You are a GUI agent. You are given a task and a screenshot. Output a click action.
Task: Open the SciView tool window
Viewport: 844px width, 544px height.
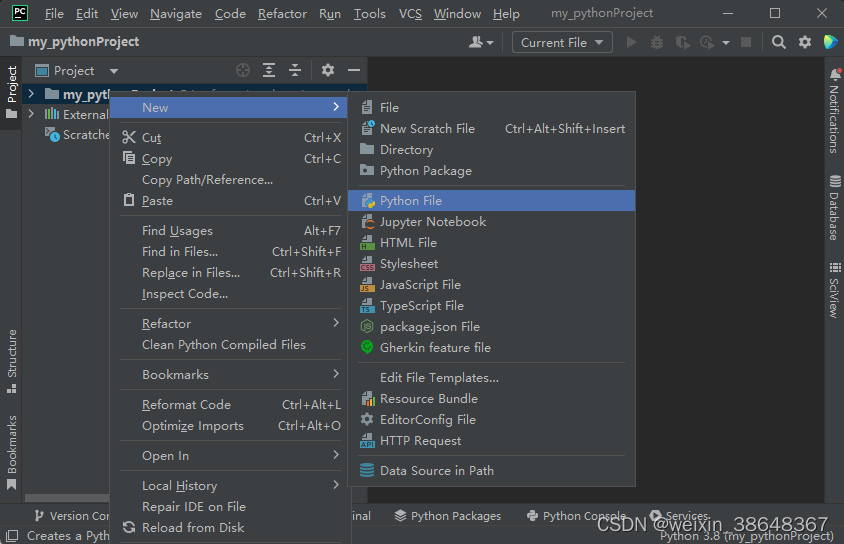pyautogui.click(x=834, y=289)
